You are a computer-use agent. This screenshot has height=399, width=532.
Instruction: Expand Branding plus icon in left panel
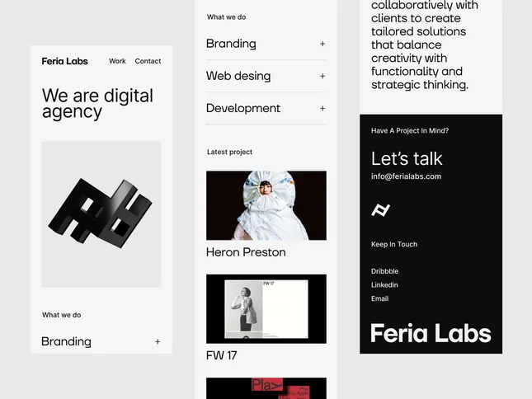point(158,342)
